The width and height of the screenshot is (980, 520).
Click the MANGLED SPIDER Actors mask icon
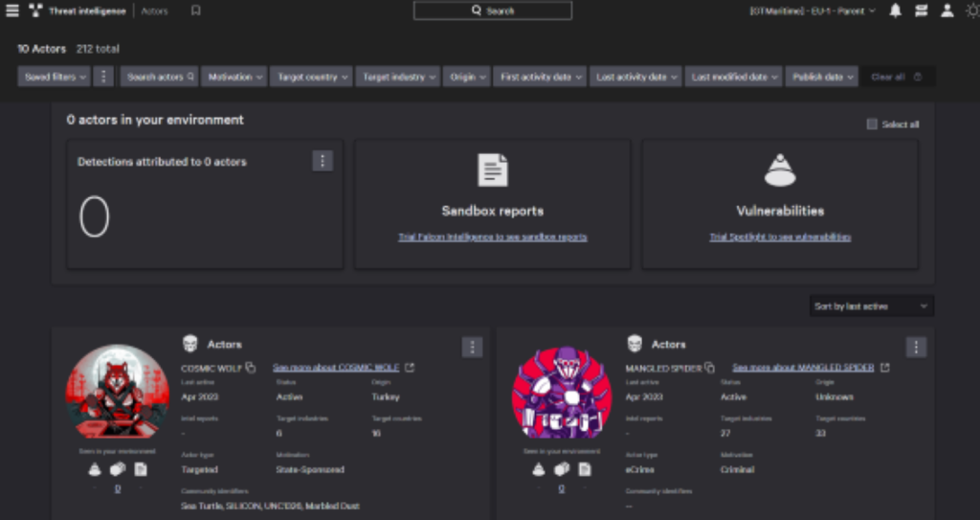[635, 344]
